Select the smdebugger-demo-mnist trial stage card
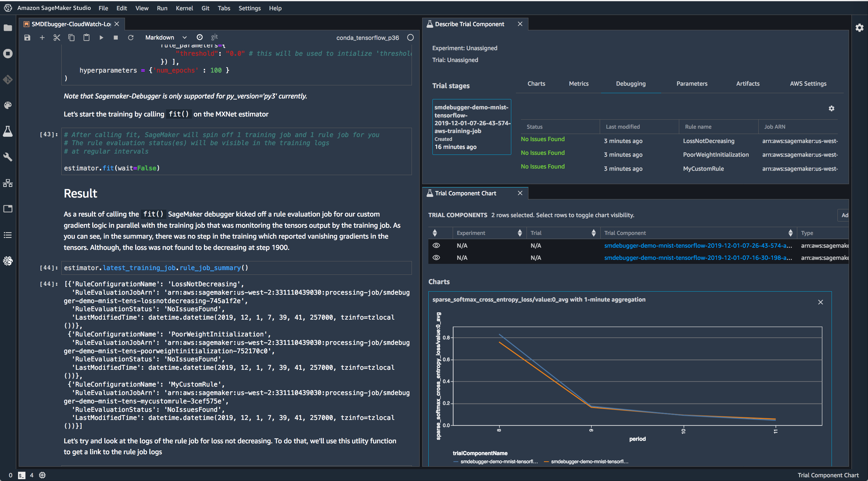The image size is (868, 481). click(471, 127)
